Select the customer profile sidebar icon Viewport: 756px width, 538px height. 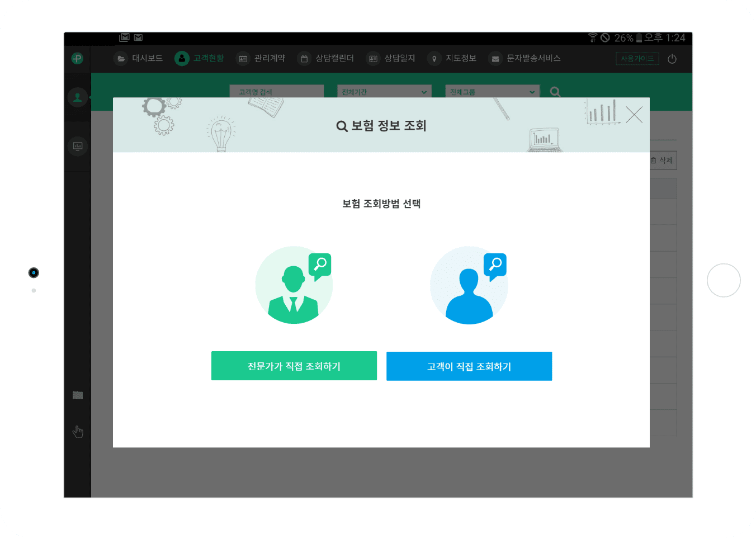(x=78, y=97)
